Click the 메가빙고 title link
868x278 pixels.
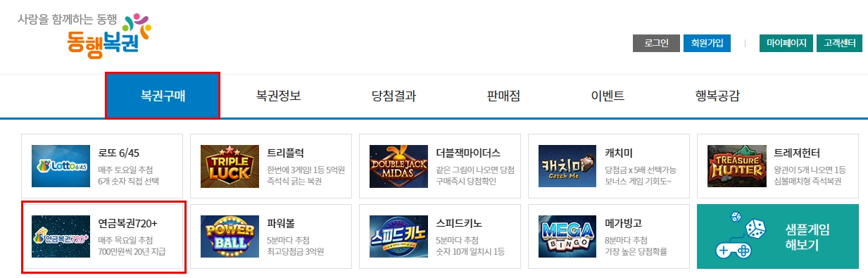(x=624, y=223)
